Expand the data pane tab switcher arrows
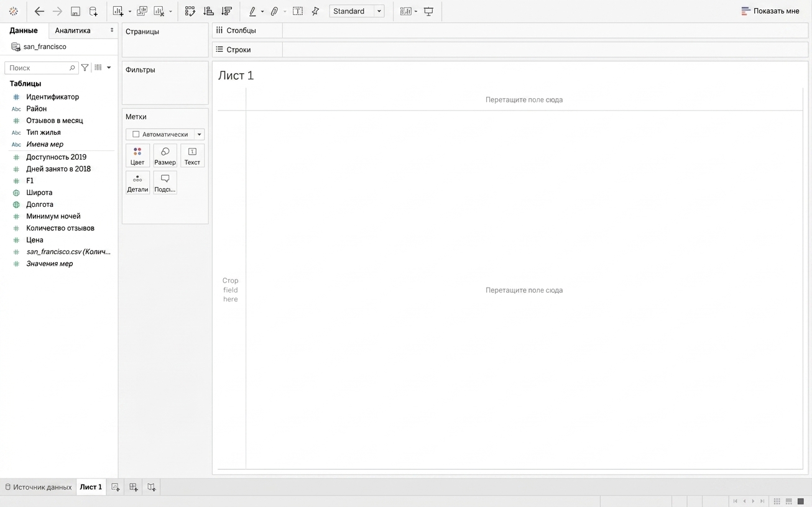812x507 pixels. coord(112,30)
